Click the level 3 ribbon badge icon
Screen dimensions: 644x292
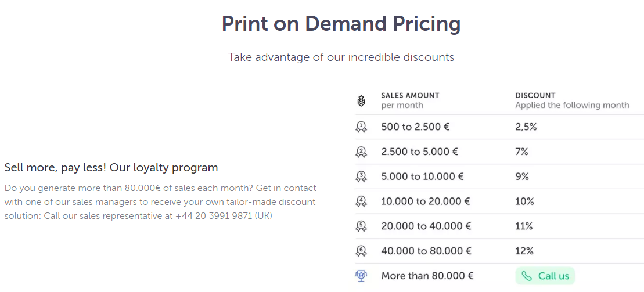click(x=361, y=176)
